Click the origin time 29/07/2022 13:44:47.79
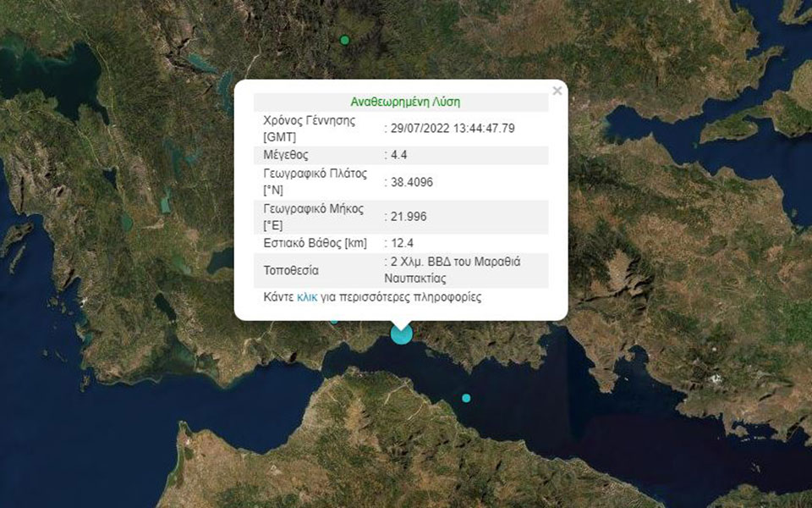The width and height of the screenshot is (812, 508). [x=451, y=129]
